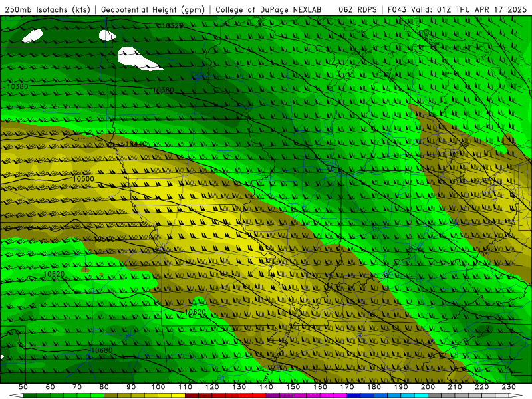Screen dimensions: 532x399
Task: Click the 190 value on color scale
Action: pyautogui.click(x=401, y=387)
